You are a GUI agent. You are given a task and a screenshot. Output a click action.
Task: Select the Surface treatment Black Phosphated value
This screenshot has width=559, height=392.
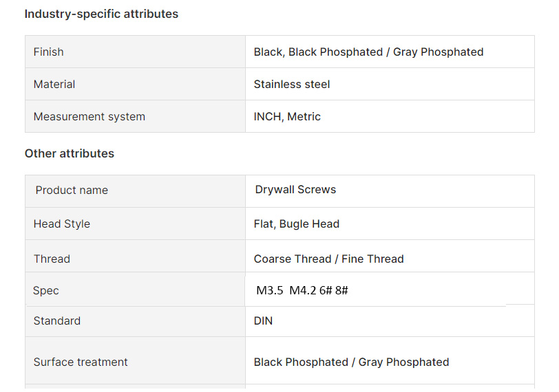351,362
